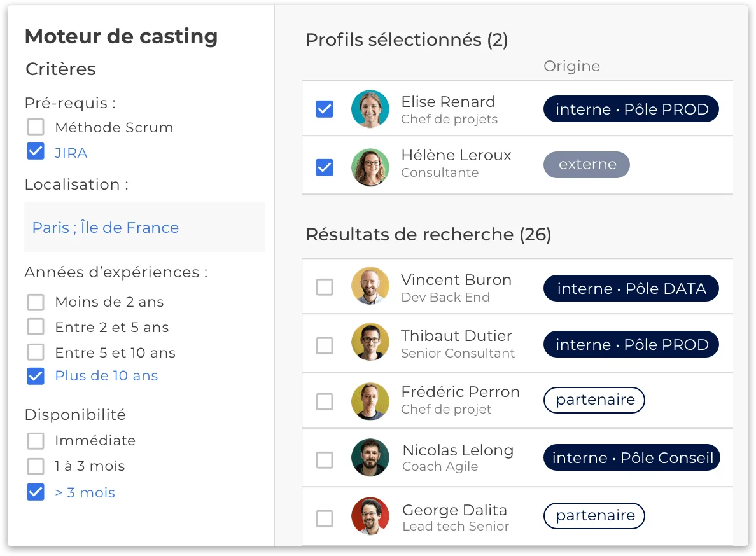Click the Coach Agile job title
The image size is (756, 556).
coord(440,466)
